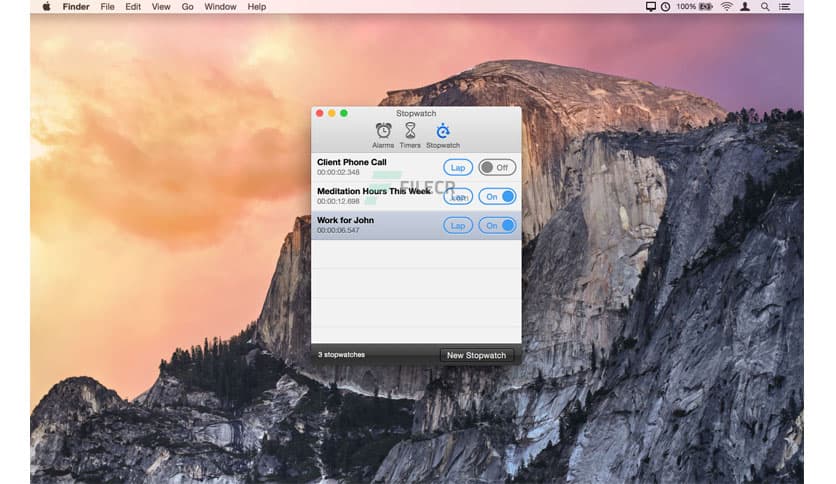Image resolution: width=836 pixels, height=484 pixels.
Task: Switch off the Work for John stopwatch
Action: 497,225
